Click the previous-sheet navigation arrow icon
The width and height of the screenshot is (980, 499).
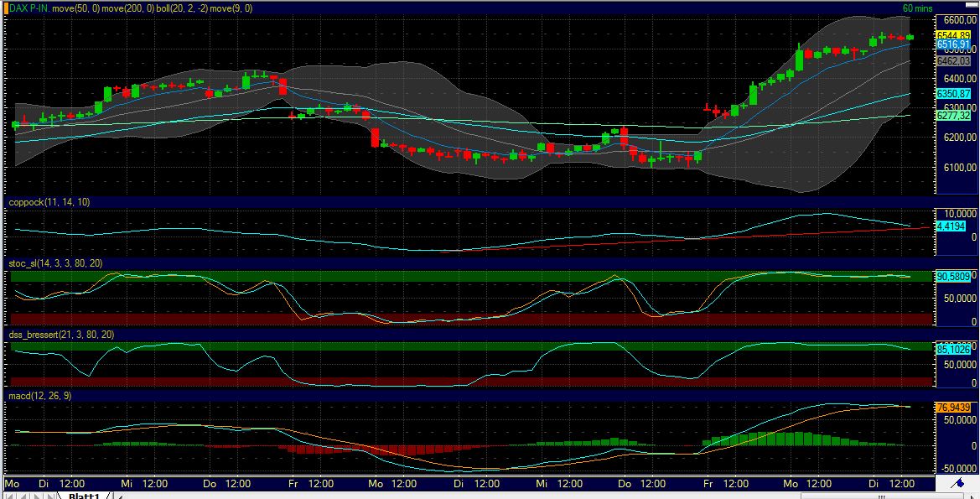click(23, 496)
